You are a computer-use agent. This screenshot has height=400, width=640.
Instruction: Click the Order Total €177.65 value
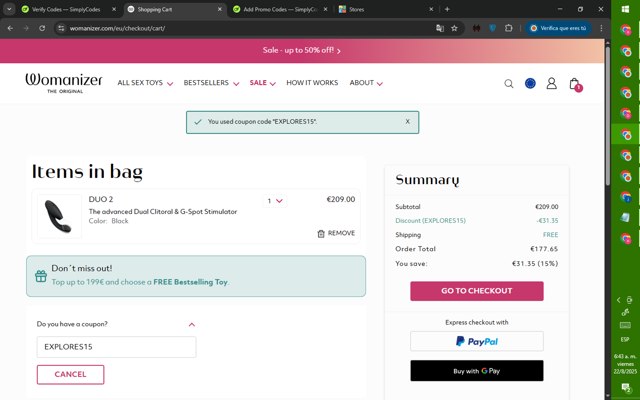tap(544, 249)
